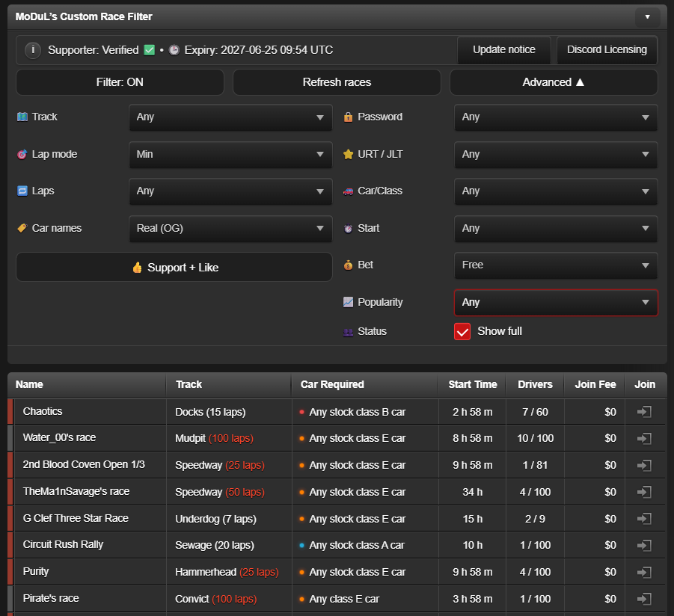Click the info icon beside Supporter status
Viewport: 674px width, 616px height.
[x=33, y=50]
